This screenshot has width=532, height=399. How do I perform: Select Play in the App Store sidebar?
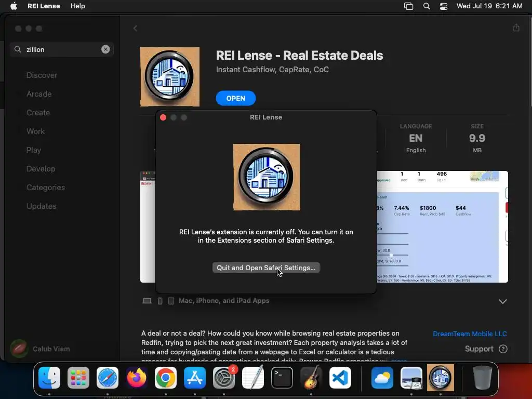(34, 150)
